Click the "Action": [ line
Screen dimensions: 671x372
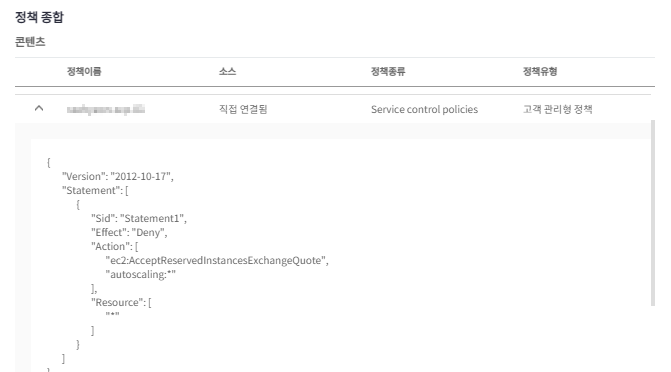114,247
